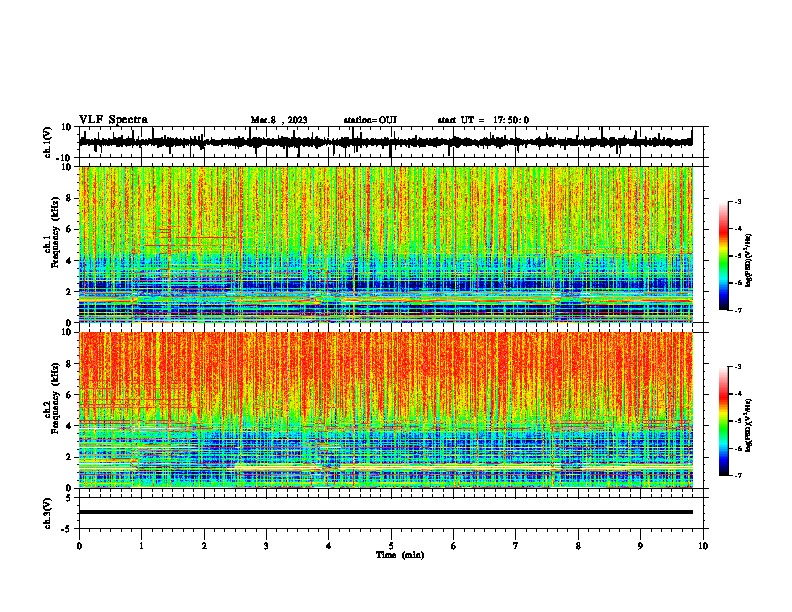
Task: Click time axis tick label '2'
Action: click(x=204, y=546)
